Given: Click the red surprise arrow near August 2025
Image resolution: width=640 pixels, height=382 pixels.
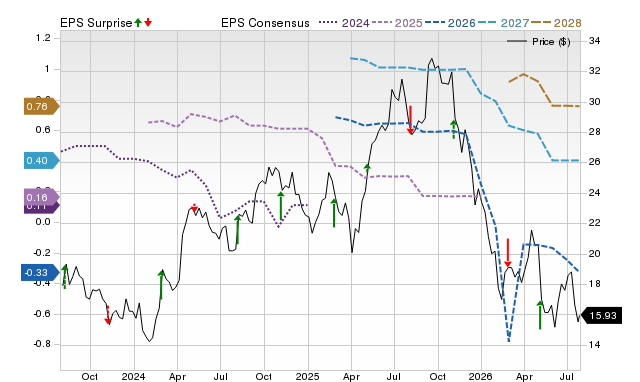Looking at the screenshot, I should coord(410,120).
